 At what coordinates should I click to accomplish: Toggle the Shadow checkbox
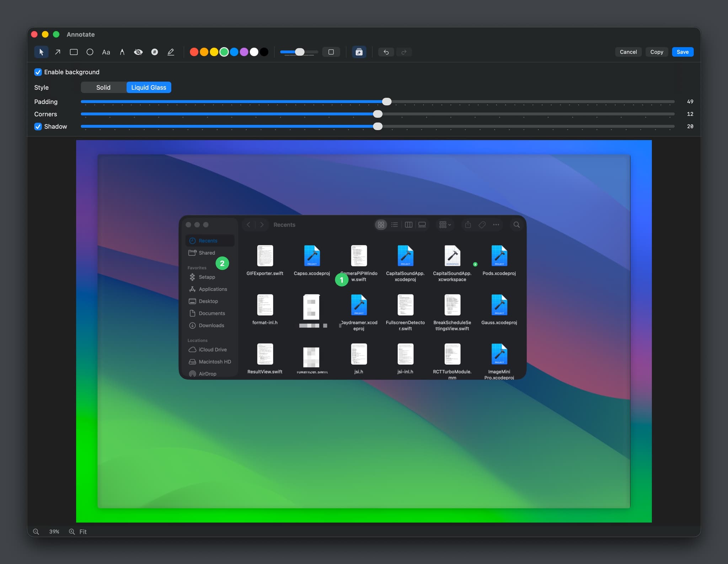point(38,126)
